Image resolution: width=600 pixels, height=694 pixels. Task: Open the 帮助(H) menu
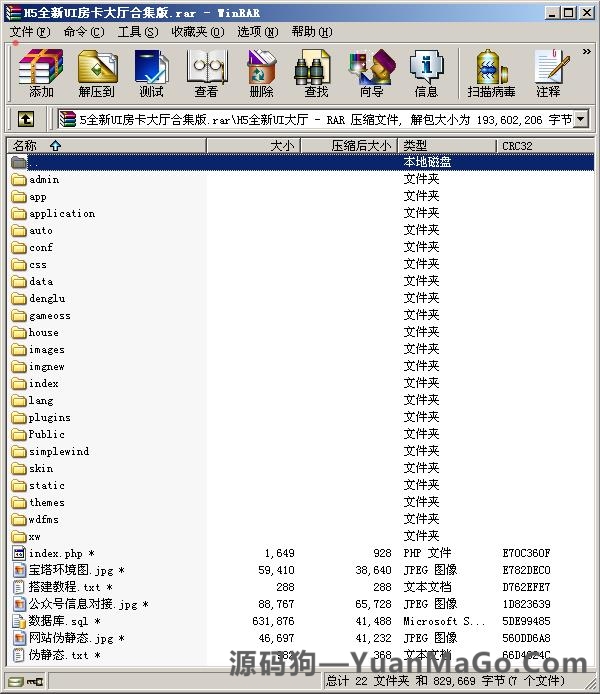coord(312,32)
